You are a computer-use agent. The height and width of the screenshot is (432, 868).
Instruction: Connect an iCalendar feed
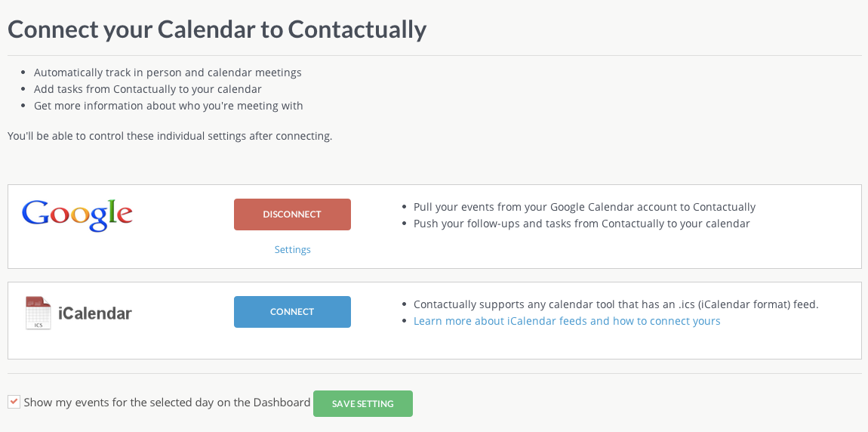pyautogui.click(x=292, y=312)
